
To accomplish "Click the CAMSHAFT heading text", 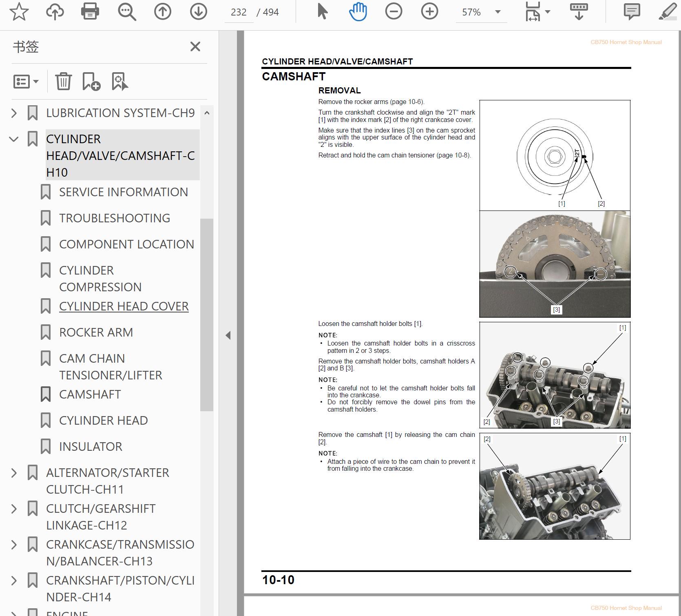I will point(294,77).
